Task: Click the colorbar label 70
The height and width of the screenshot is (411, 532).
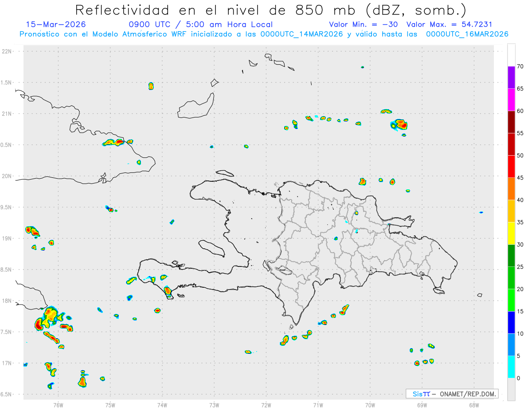Action: pyautogui.click(x=520, y=66)
